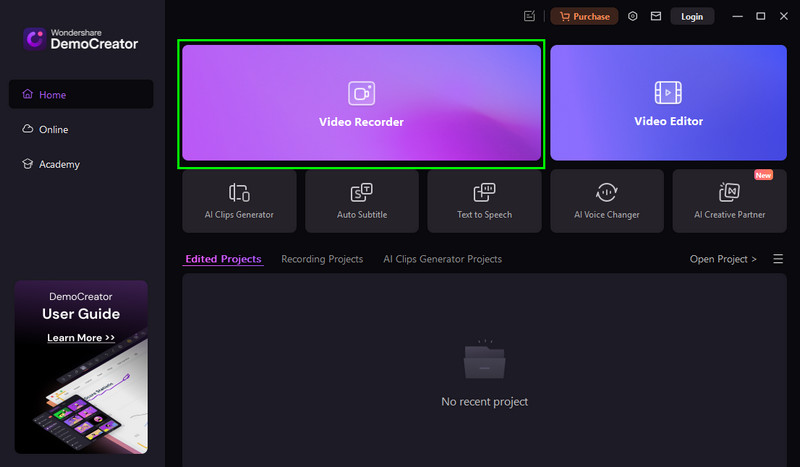Viewport: 800px width, 467px height.
Task: Click the Login button
Action: coord(692,16)
